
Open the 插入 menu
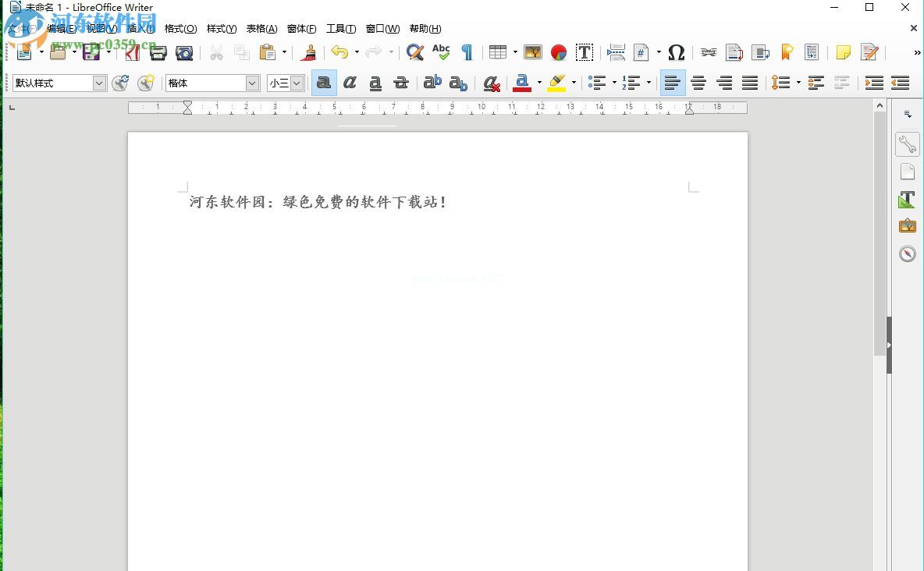(139, 28)
